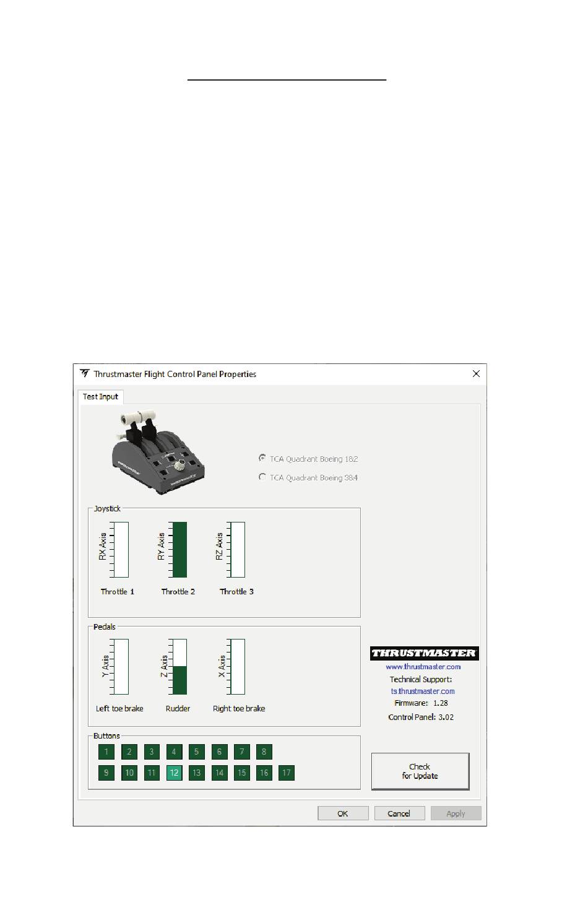Click the Throttle 1 label
The width and height of the screenshot is (588, 915).
(118, 592)
